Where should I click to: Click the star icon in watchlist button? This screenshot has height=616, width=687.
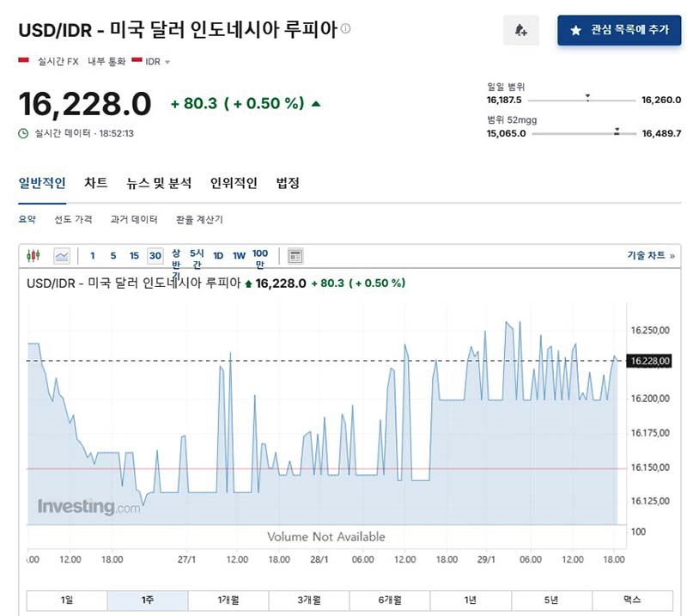pos(575,30)
